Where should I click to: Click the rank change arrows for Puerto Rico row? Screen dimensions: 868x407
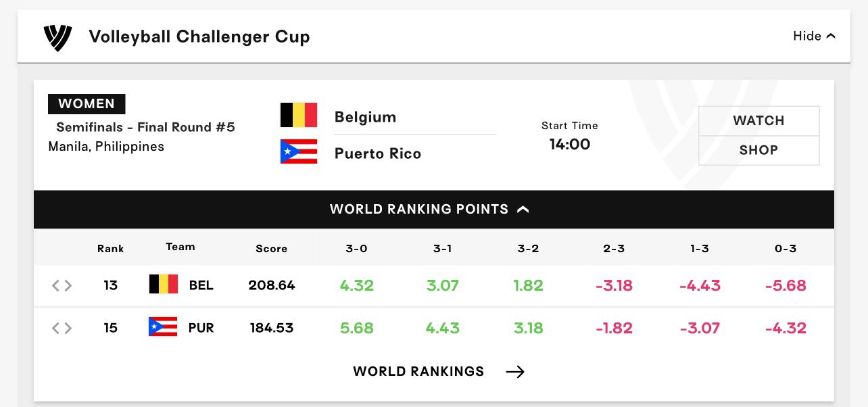pos(62,328)
